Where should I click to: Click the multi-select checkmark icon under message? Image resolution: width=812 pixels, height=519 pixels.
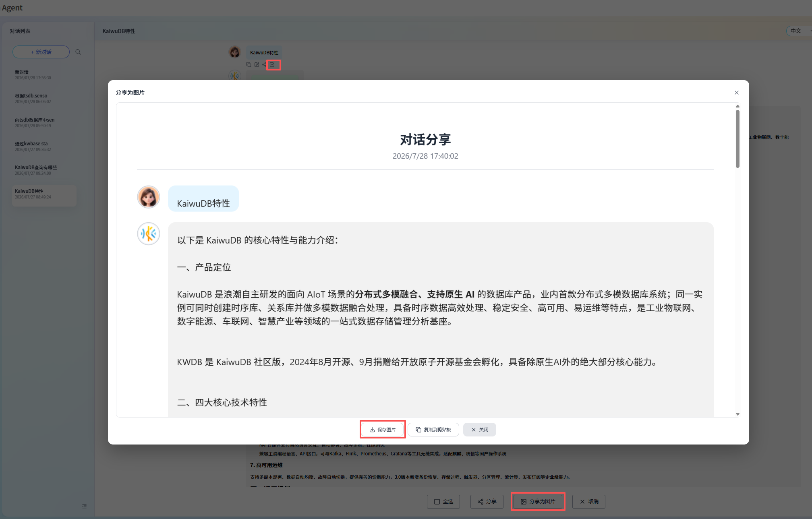(x=272, y=64)
